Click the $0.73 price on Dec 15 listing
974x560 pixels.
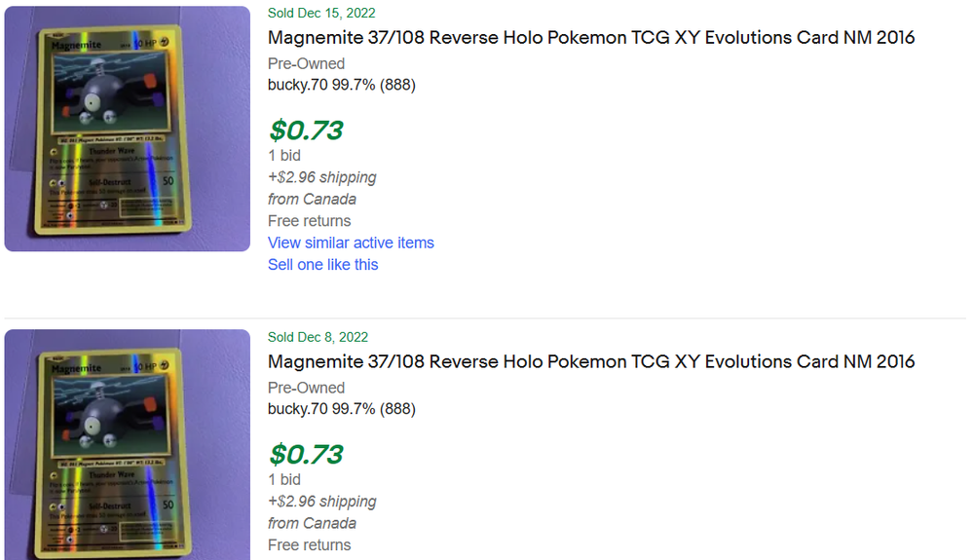coord(306,130)
